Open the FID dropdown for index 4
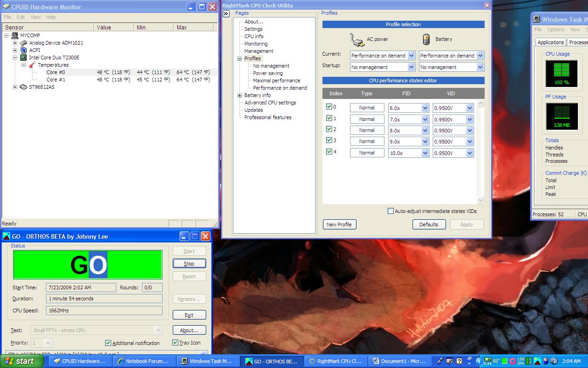The width and height of the screenshot is (588, 368). point(424,153)
